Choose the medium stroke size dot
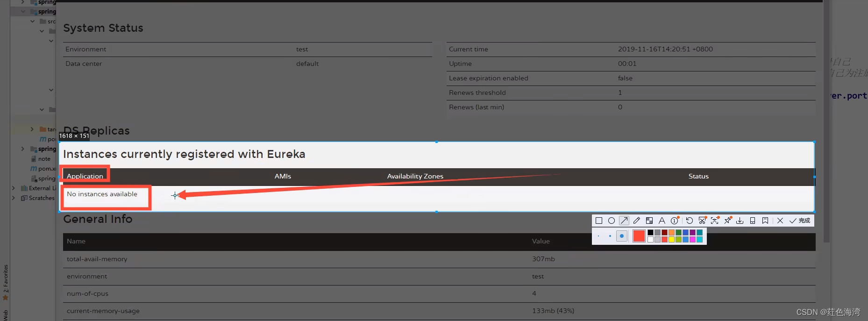This screenshot has height=321, width=868. click(x=610, y=236)
